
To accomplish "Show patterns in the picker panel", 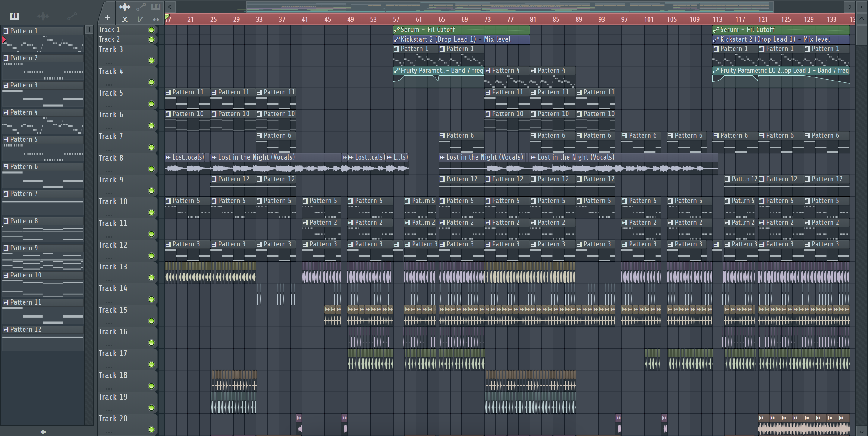I will click(x=14, y=16).
